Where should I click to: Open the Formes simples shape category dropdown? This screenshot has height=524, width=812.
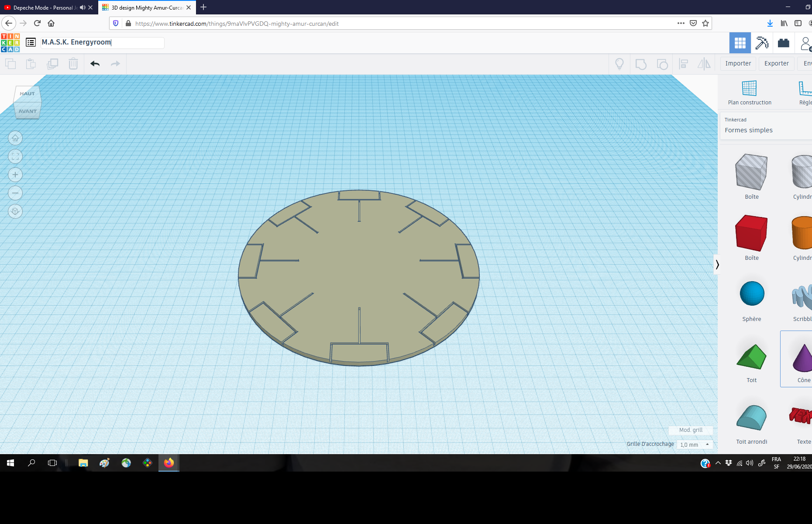click(x=766, y=126)
